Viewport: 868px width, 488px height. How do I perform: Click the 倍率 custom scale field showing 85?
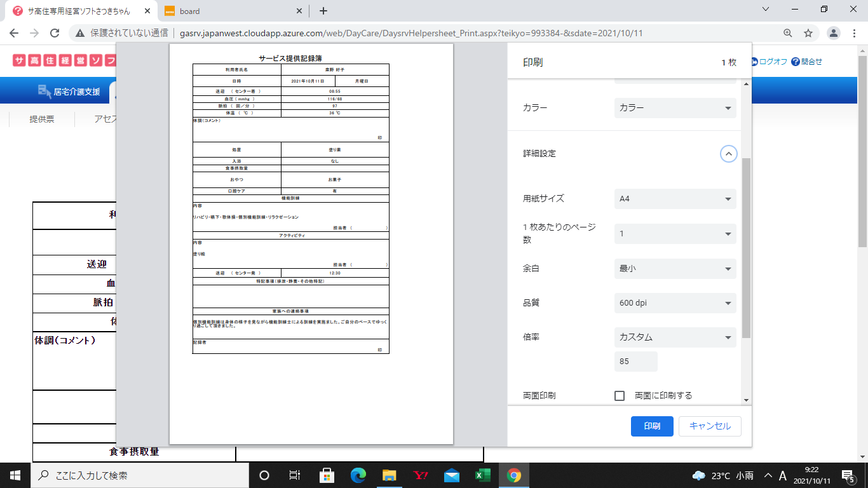pyautogui.click(x=635, y=362)
